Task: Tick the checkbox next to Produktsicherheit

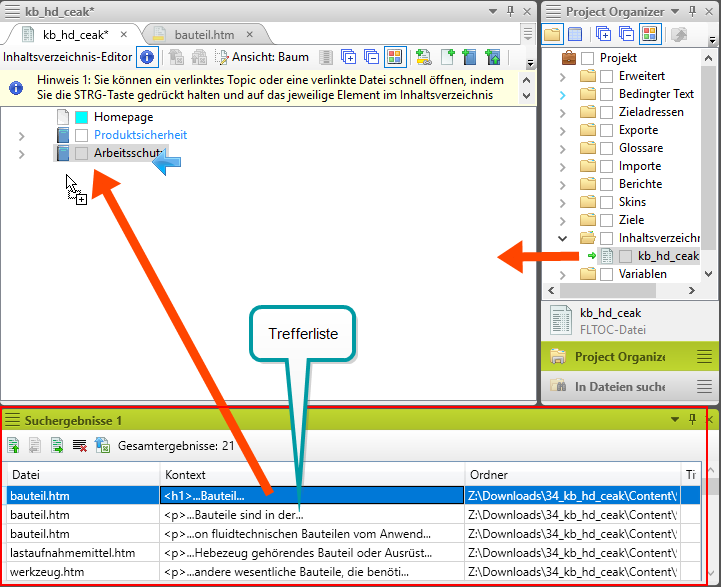Action: pos(81,135)
